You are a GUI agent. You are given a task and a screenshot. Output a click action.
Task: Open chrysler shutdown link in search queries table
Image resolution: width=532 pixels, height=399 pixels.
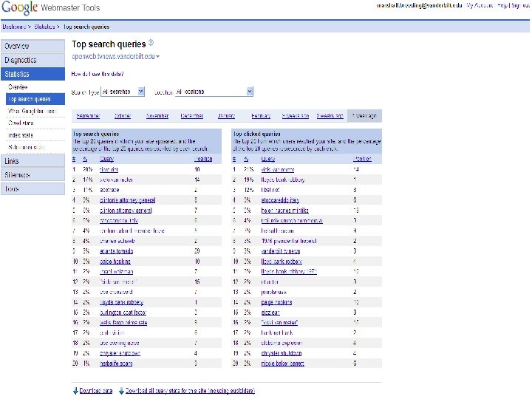(x=120, y=353)
